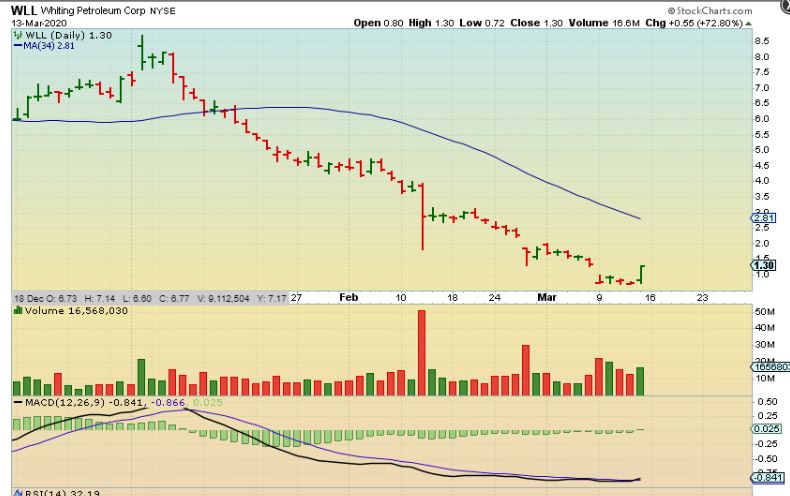Click the 30M volume axis label

pos(764,345)
